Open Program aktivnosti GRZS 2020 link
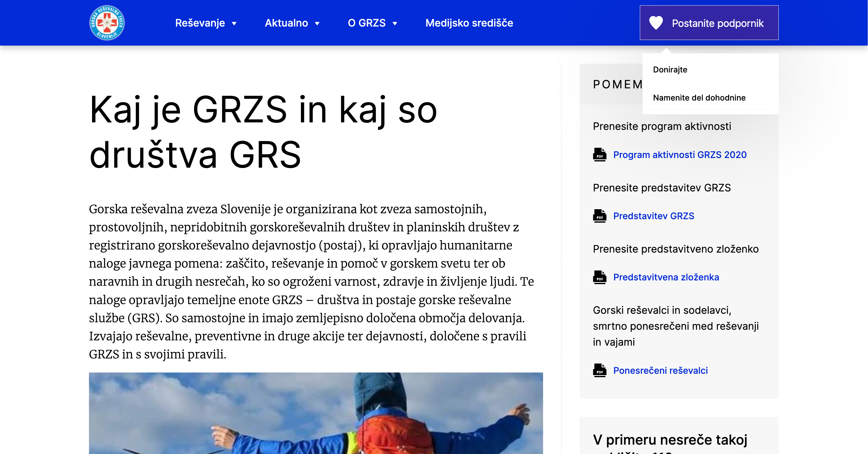The height and width of the screenshot is (454, 868). [680, 155]
